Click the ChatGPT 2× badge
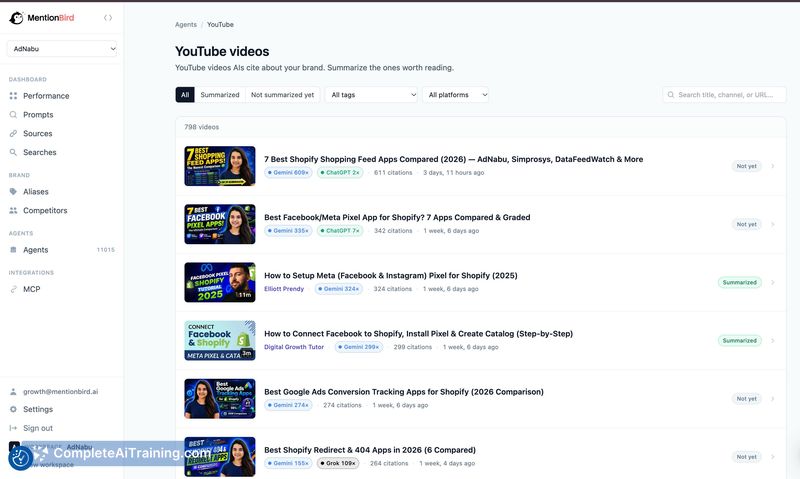800x479 pixels. [x=340, y=173]
